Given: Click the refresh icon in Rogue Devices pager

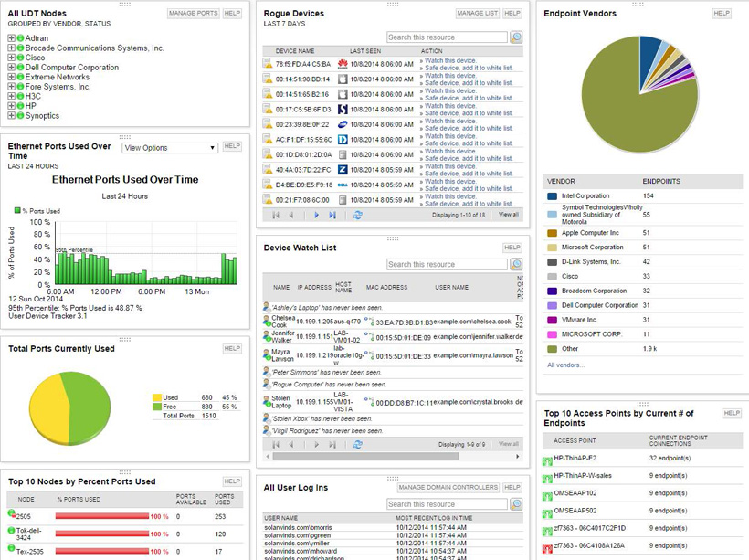Looking at the screenshot, I should point(358,215).
